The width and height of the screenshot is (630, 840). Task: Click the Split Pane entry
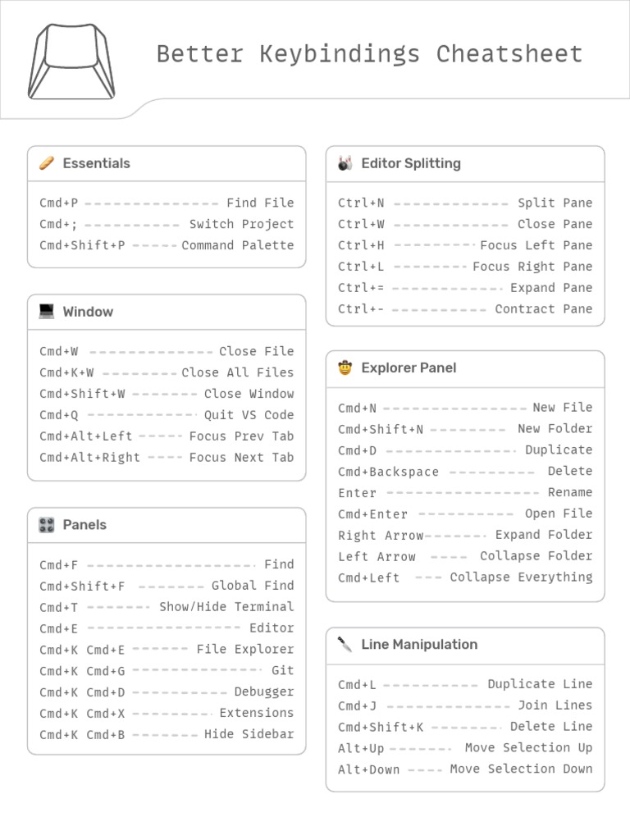pos(555,203)
